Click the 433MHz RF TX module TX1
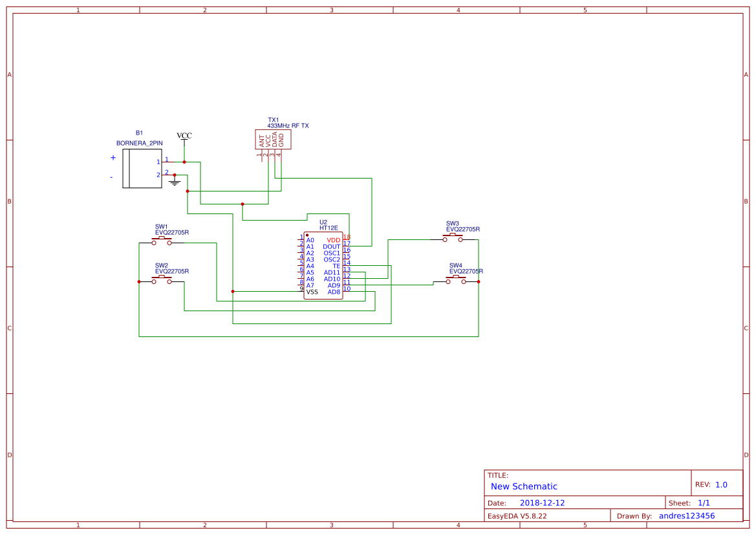 273,139
